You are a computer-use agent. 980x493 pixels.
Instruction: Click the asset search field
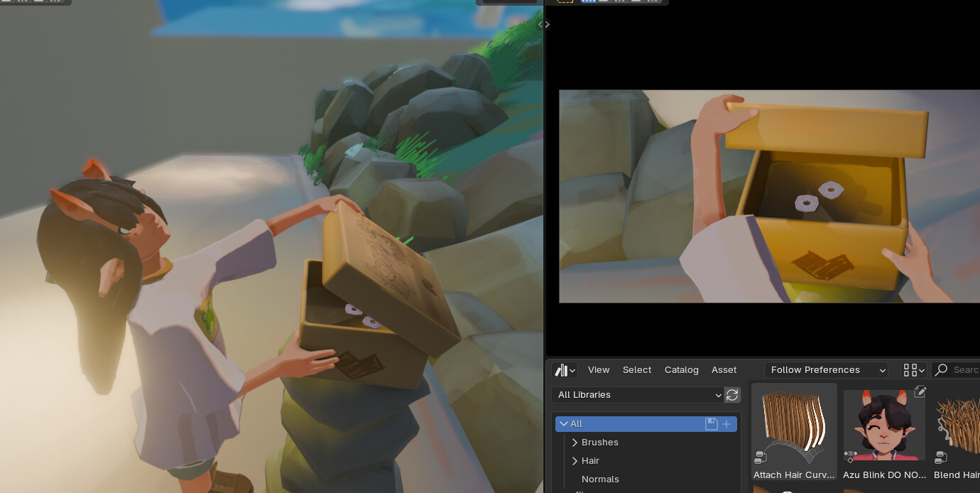click(x=956, y=370)
